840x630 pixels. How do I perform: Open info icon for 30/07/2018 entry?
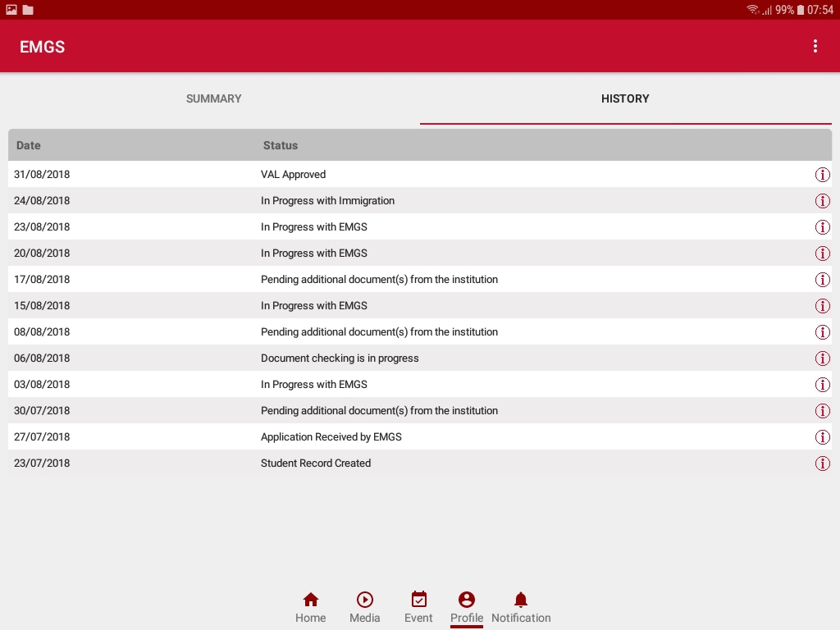tap(822, 411)
